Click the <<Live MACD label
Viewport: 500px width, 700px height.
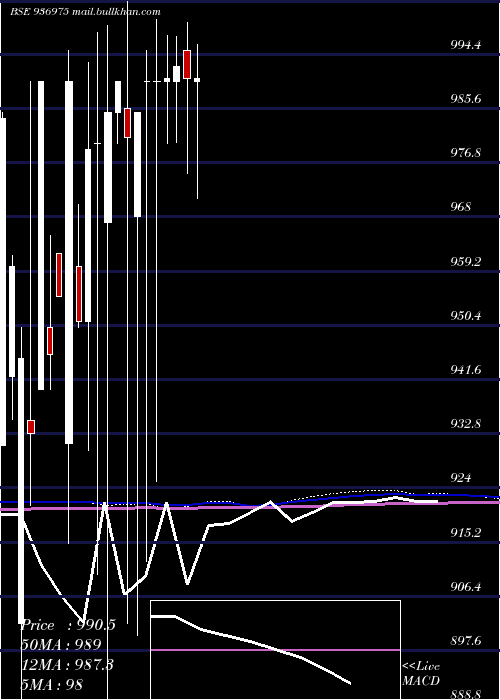pyautogui.click(x=421, y=673)
